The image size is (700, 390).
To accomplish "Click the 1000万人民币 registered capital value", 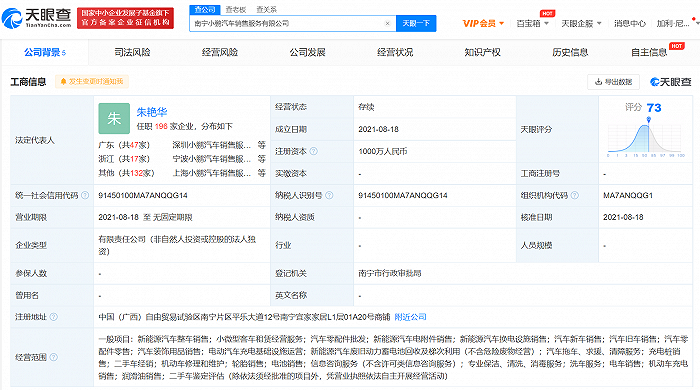I will tap(383, 151).
